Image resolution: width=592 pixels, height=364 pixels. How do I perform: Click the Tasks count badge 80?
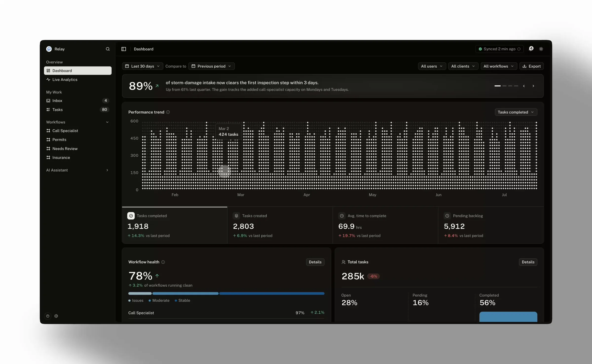tap(105, 109)
